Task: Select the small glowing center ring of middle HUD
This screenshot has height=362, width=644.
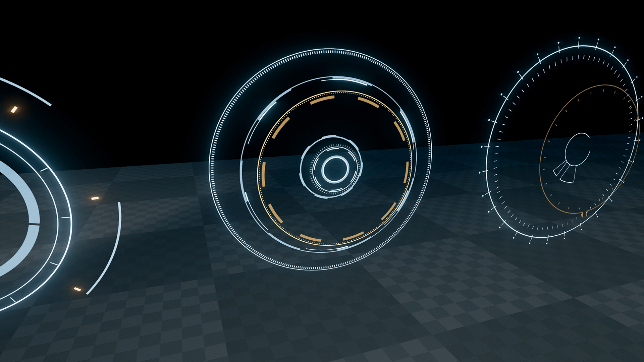Action: [x=335, y=169]
